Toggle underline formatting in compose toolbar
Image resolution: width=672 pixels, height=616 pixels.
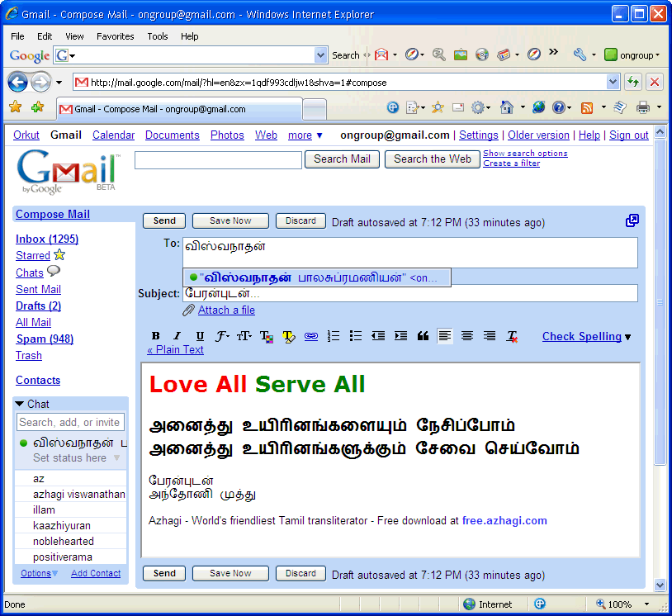pyautogui.click(x=200, y=336)
